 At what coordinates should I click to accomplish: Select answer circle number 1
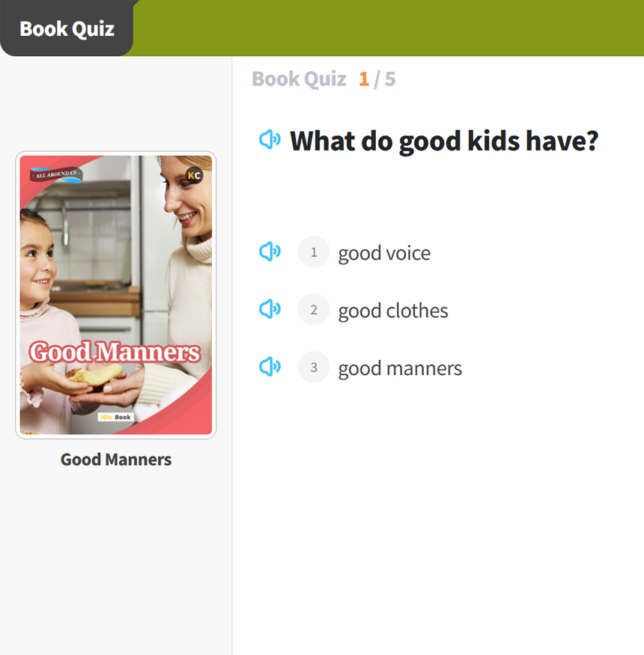click(314, 252)
